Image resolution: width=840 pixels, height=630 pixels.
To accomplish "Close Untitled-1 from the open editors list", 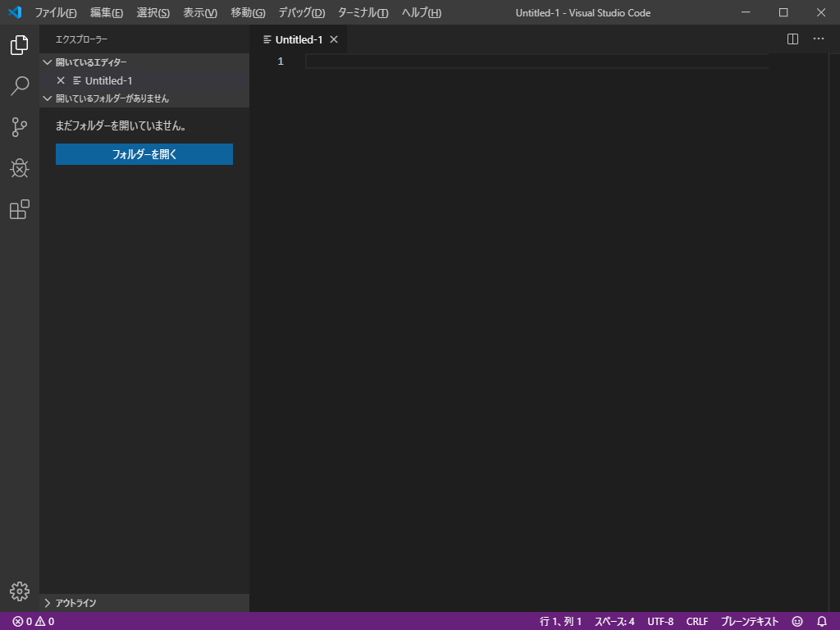I will (x=61, y=80).
